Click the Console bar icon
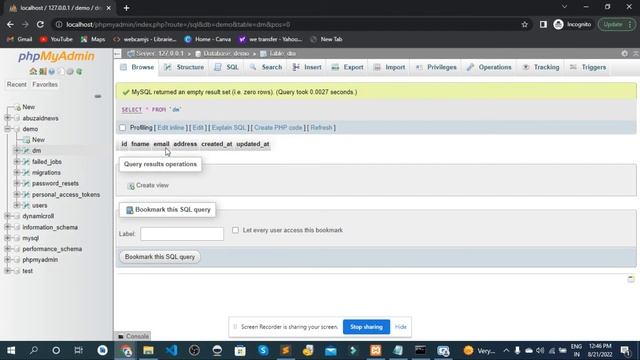Viewport: 640px width, 360px height. point(121,336)
